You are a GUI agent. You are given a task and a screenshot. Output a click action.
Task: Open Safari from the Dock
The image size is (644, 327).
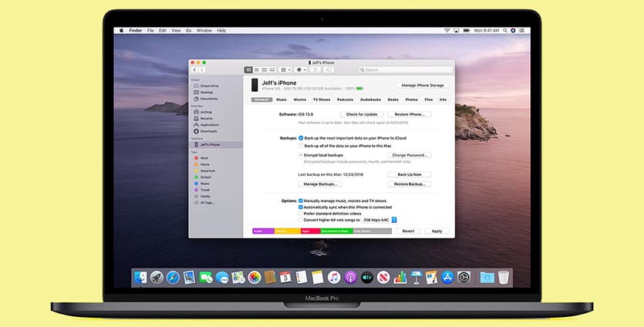coord(173,278)
